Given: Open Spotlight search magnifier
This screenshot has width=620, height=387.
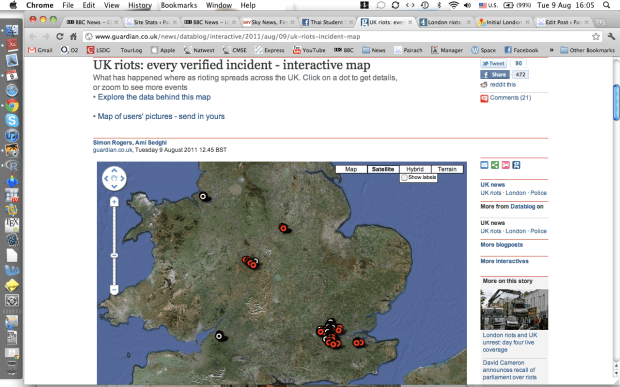Looking at the screenshot, I should (606, 5).
